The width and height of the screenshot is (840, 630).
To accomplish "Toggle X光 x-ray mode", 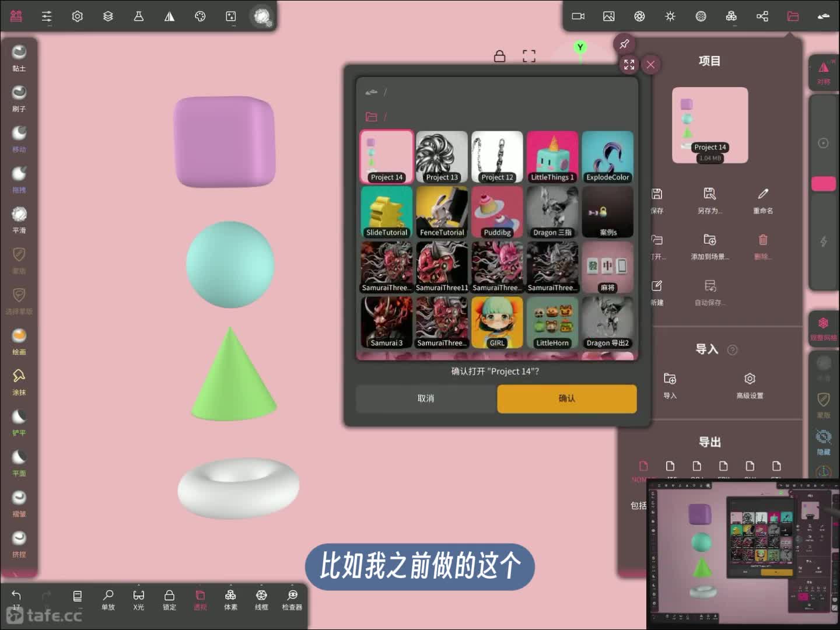I will pos(138,599).
